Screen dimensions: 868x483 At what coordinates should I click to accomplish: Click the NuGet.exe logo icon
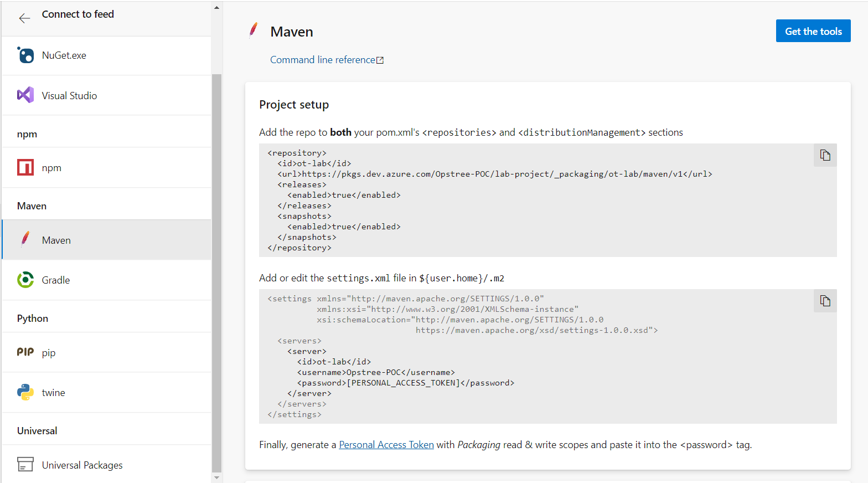click(x=25, y=55)
